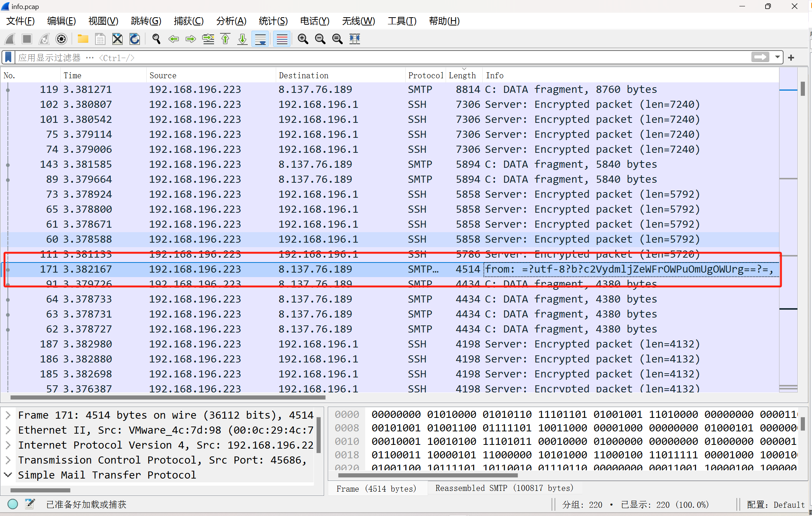Toggle packet list colorization

282,39
